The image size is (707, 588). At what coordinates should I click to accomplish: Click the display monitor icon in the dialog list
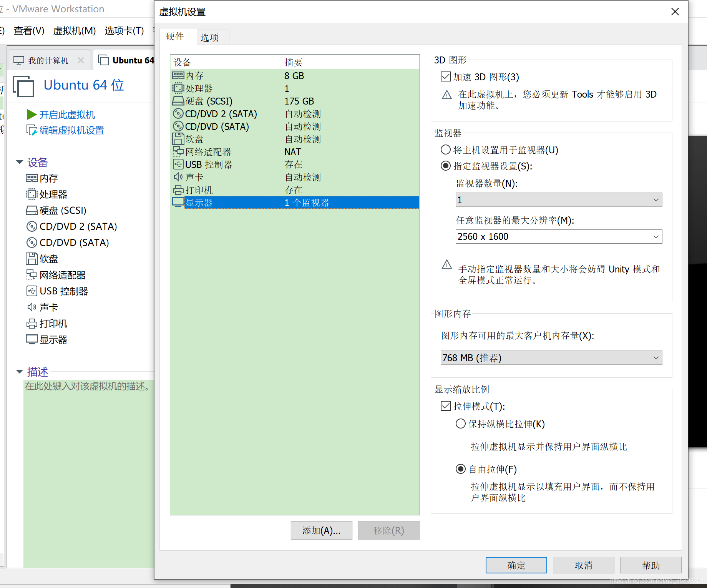click(178, 203)
